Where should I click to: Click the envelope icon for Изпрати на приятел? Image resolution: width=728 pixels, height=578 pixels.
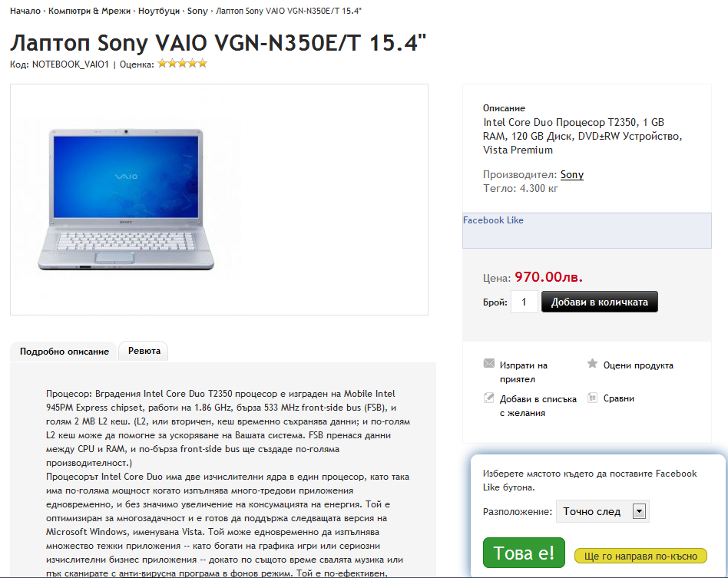[x=489, y=364]
